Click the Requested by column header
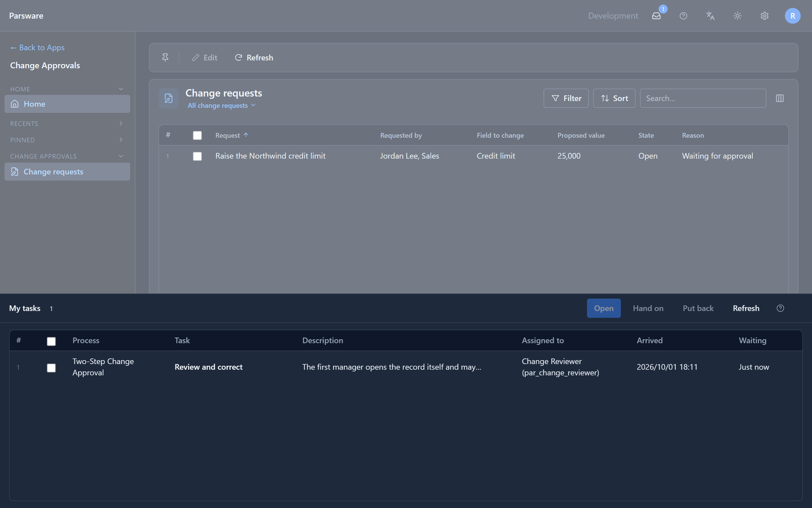 (x=401, y=135)
